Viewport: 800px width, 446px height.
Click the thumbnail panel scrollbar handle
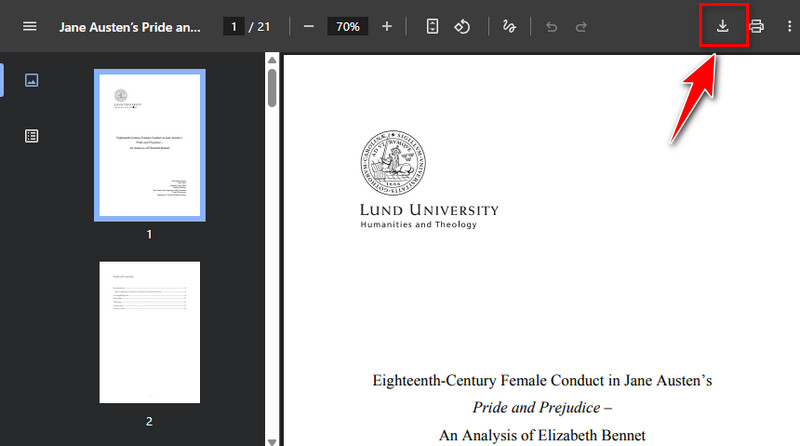click(271, 86)
